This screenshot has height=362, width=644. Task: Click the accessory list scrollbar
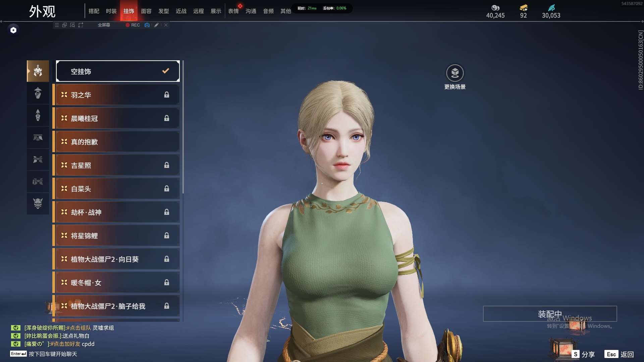coord(183,127)
